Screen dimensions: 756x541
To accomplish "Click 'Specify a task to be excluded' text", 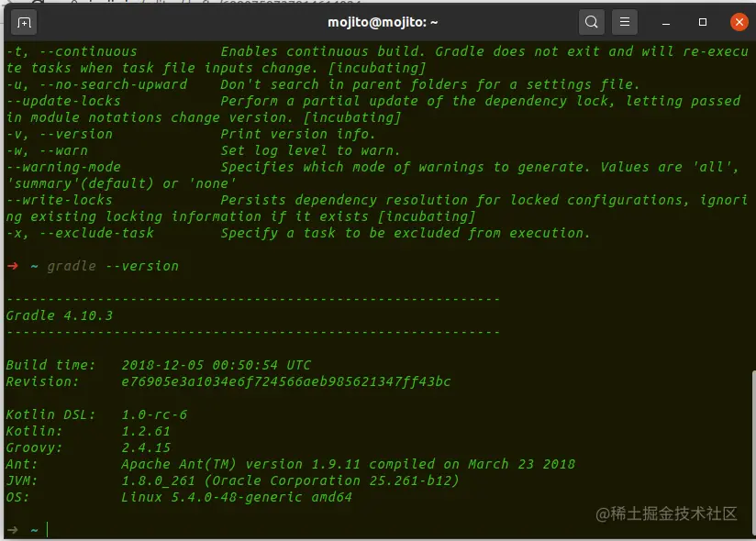I will [x=339, y=233].
